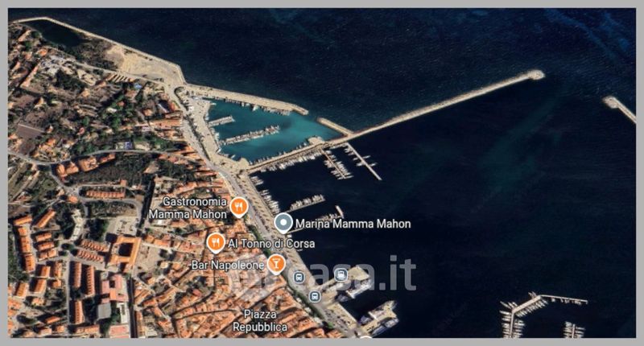Click the dark pond at the top-left corner
Screen dimensions: 644x346
[56, 33]
